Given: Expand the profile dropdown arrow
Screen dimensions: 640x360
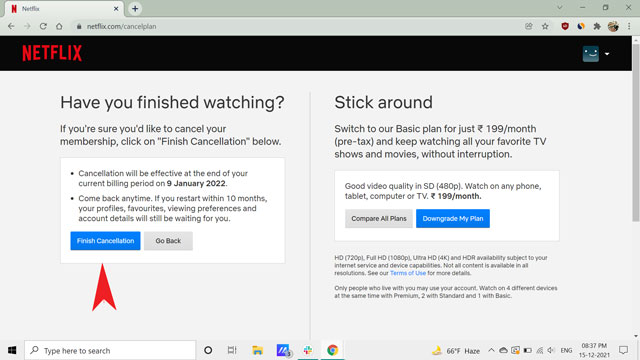Looking at the screenshot, I should tap(607, 54).
